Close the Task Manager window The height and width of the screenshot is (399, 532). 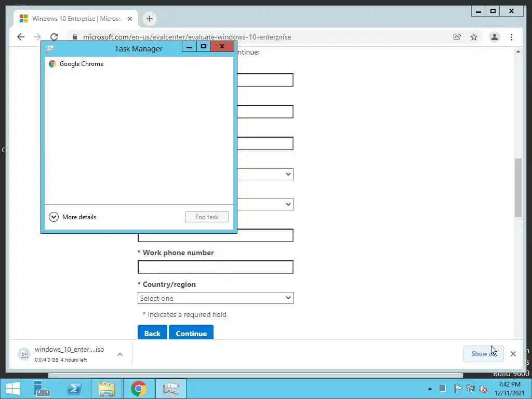(222, 46)
